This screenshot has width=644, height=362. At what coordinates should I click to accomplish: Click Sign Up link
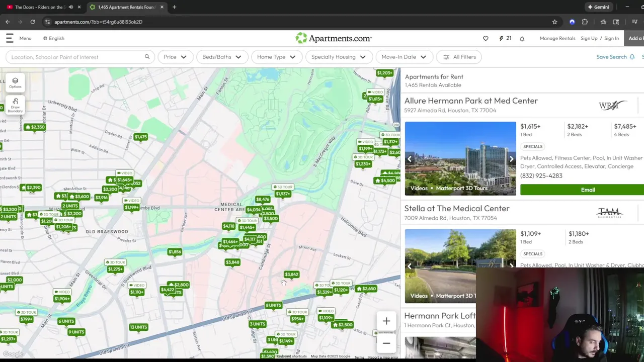(589, 38)
